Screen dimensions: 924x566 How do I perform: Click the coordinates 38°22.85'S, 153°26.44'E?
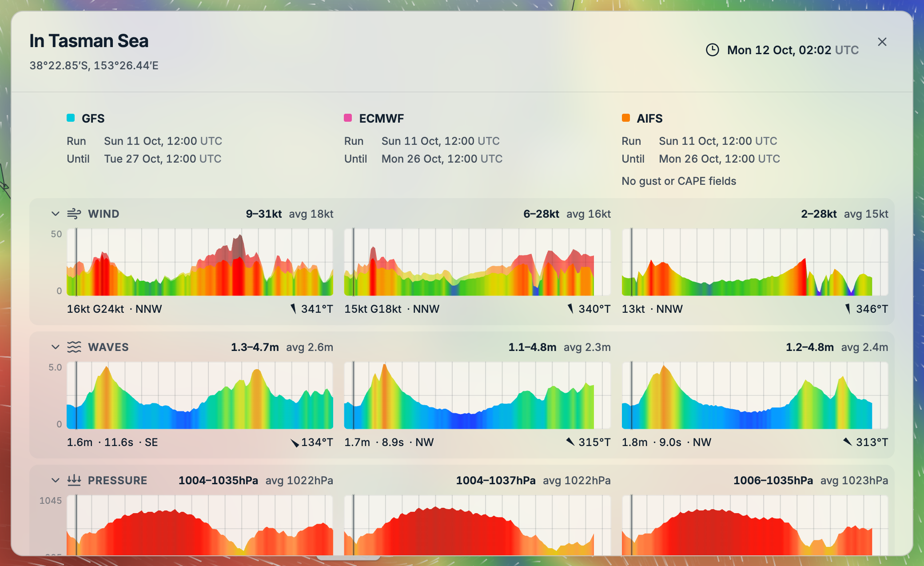tap(94, 65)
